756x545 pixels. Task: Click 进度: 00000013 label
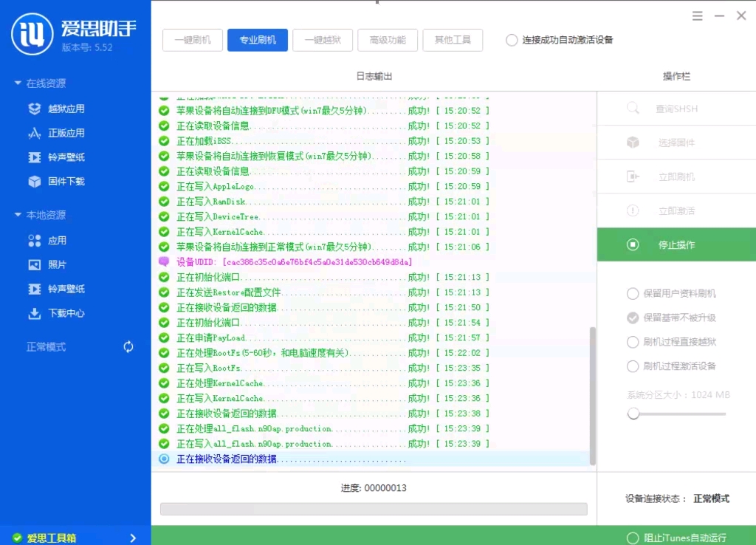coord(374,488)
